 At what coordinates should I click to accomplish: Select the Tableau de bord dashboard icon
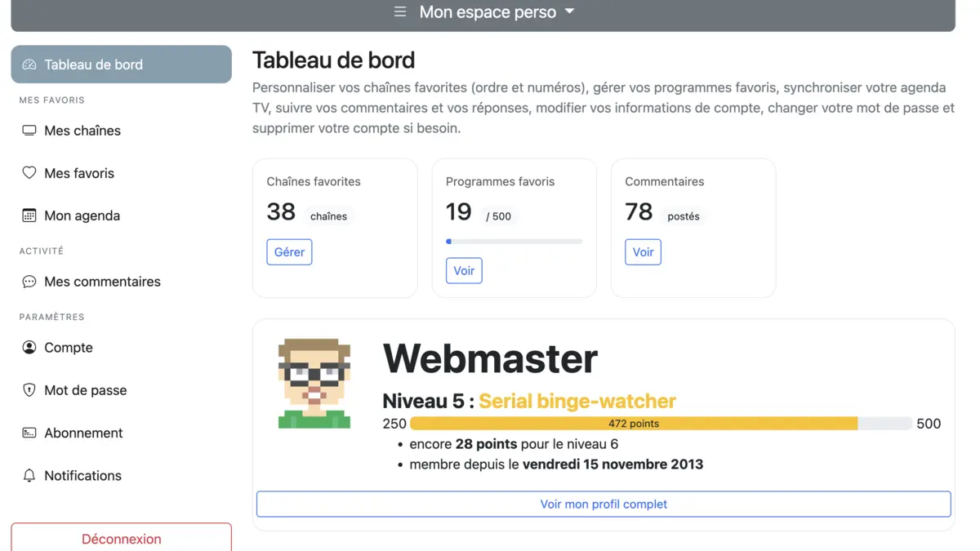tap(29, 64)
